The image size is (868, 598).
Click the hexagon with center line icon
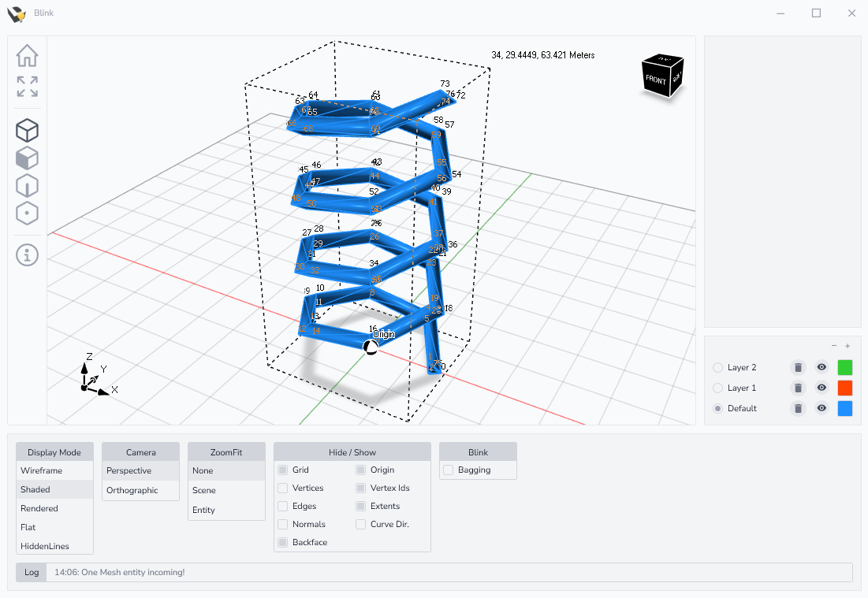[x=27, y=186]
